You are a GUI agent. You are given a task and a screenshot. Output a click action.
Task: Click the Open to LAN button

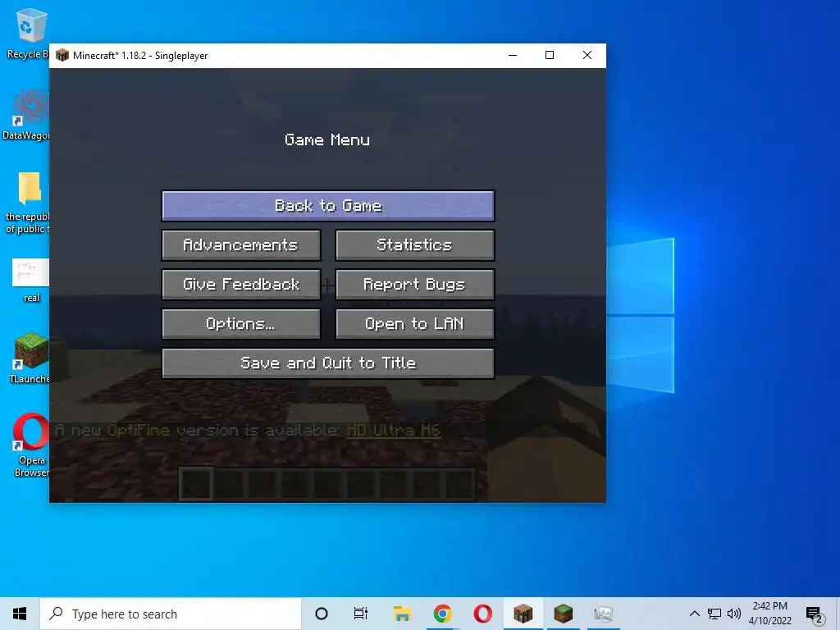(414, 323)
